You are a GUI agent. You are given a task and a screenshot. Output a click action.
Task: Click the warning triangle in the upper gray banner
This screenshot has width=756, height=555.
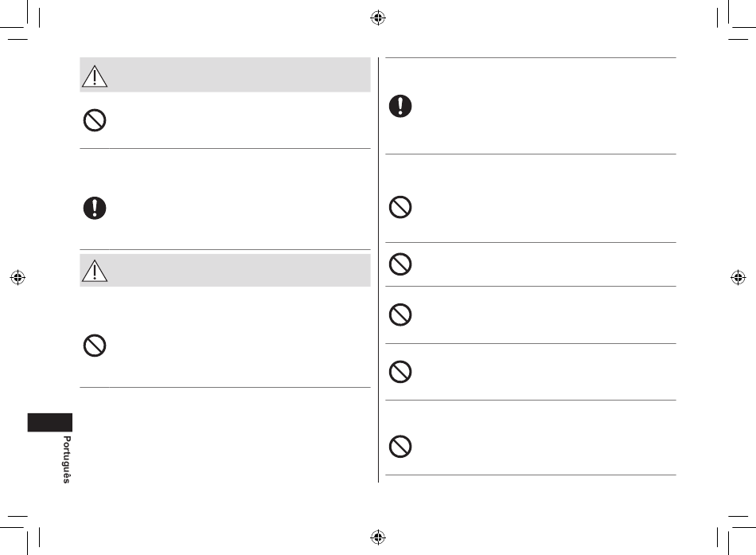[95, 76]
